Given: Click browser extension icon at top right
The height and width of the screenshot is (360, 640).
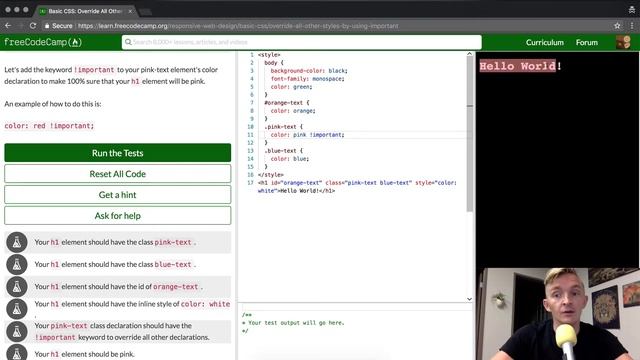Looking at the screenshot, I should [632, 11].
